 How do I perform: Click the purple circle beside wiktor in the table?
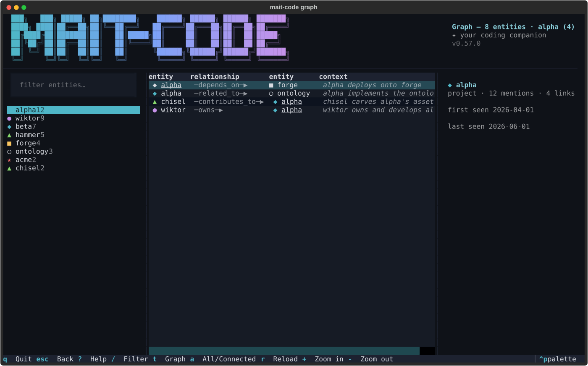pyautogui.click(x=155, y=110)
